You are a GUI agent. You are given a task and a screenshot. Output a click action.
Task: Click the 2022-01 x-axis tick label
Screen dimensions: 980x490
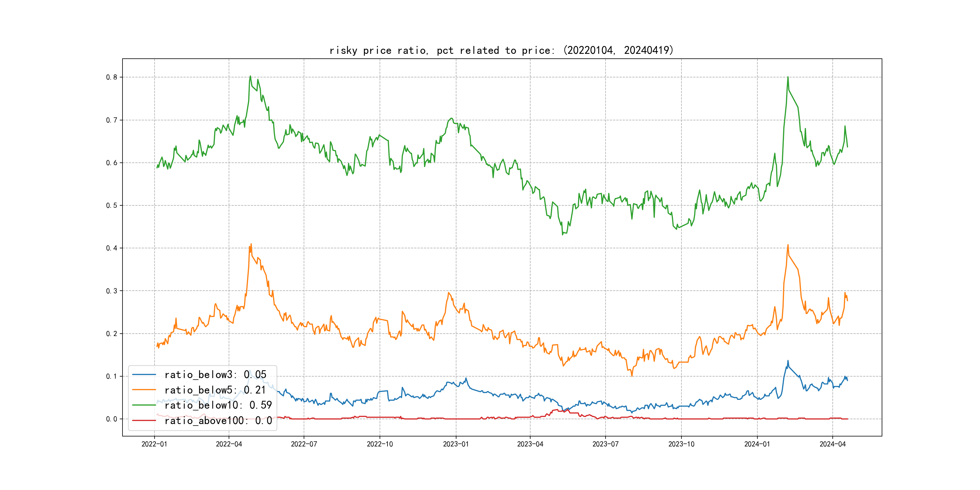pyautogui.click(x=154, y=444)
